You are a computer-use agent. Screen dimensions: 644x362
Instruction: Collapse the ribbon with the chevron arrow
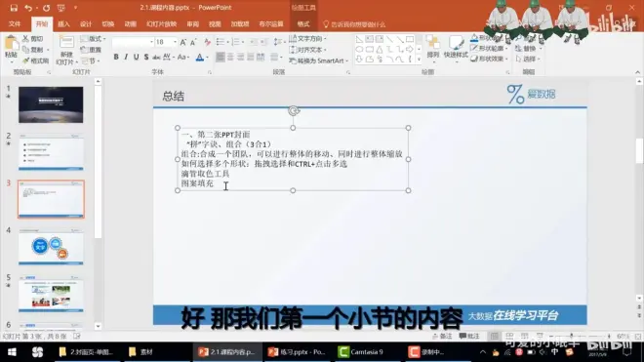(x=637, y=72)
